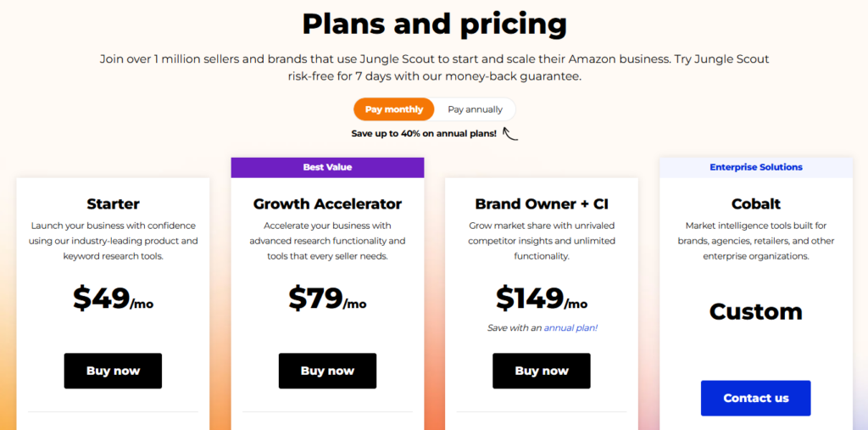The height and width of the screenshot is (430, 868).
Task: Open the annual plan link
Action: (570, 327)
